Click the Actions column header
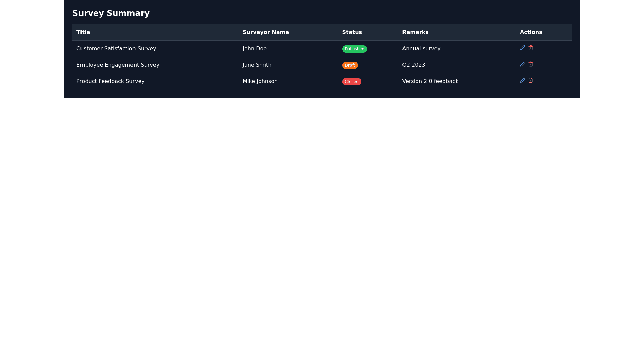This screenshot has width=644, height=362. point(531,32)
